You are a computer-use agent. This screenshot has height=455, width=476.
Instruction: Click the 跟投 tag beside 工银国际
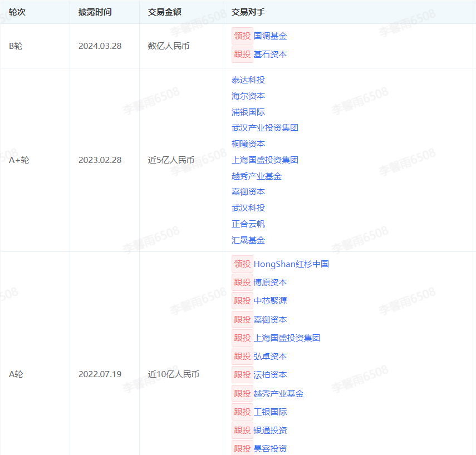242,412
